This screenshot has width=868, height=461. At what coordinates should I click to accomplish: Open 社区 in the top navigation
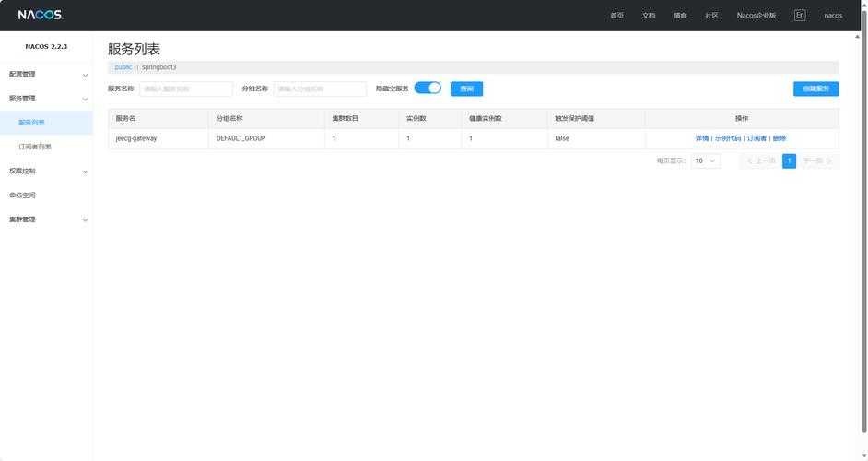pos(711,16)
